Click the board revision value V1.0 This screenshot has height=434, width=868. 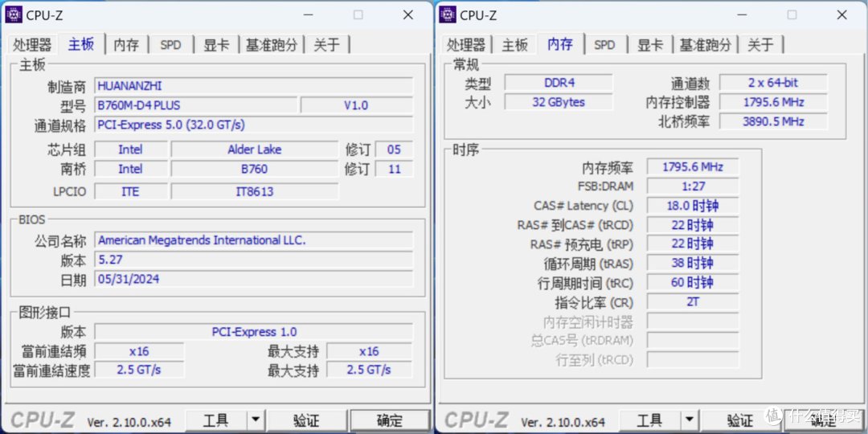point(357,105)
